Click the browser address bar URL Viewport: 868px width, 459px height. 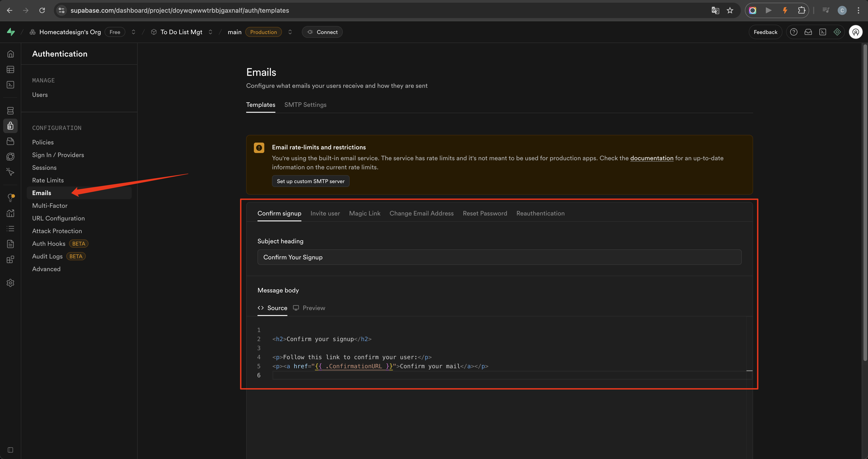pos(180,10)
